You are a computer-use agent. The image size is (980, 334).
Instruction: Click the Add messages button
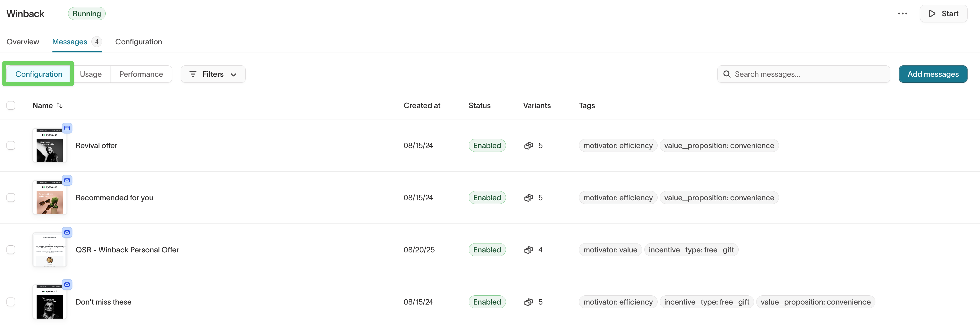click(933, 74)
